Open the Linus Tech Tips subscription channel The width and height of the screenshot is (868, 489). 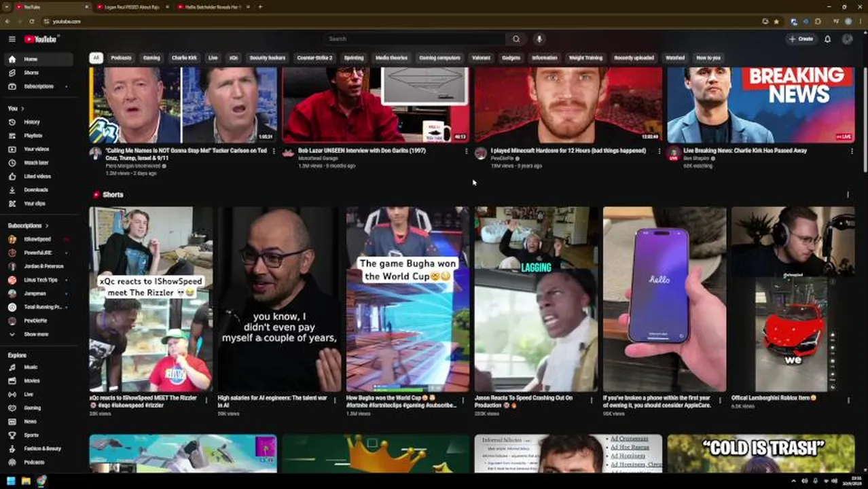pyautogui.click(x=39, y=280)
